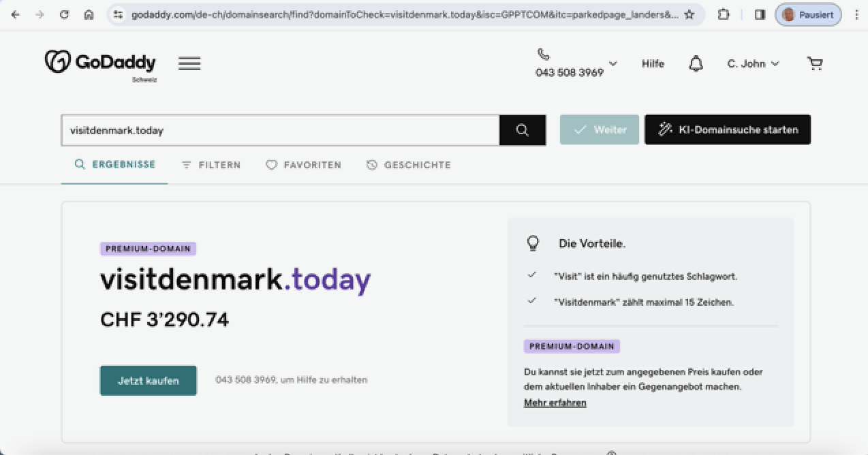The width and height of the screenshot is (868, 455).
Task: Click text about Visit häufig genutztes Schlagwort
Action: (646, 277)
